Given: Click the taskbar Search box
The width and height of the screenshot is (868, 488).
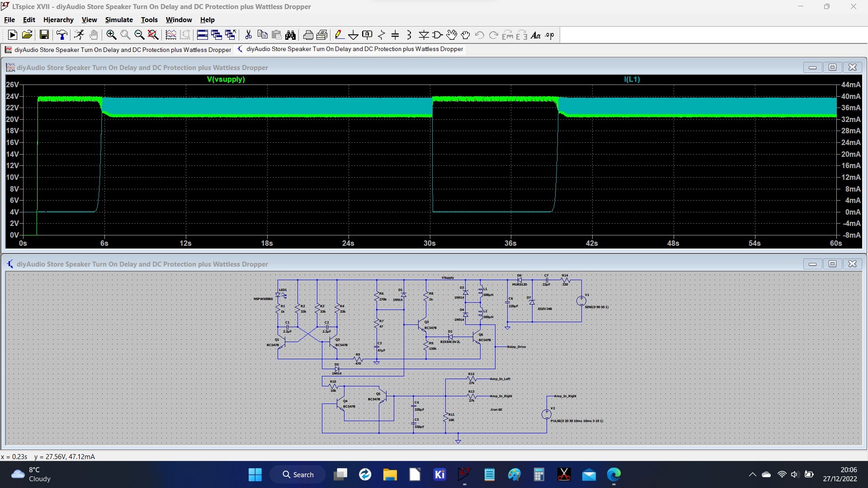Looking at the screenshot, I should pos(297,474).
